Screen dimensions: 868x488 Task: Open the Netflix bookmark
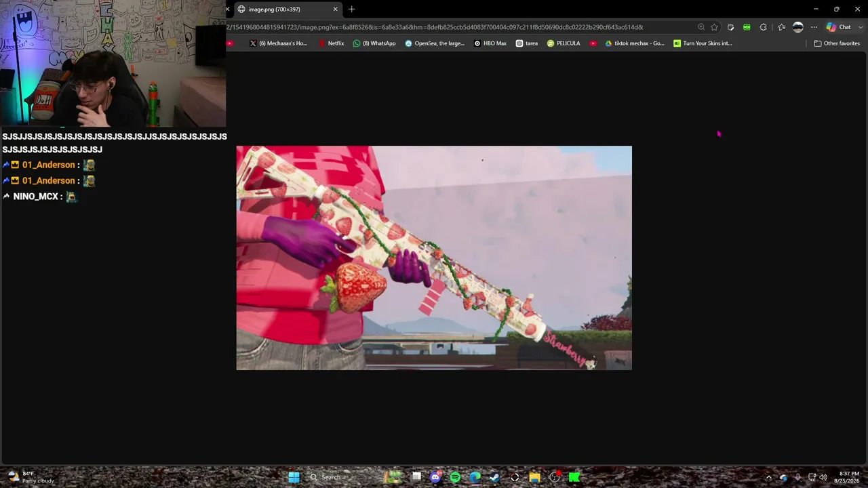click(331, 43)
